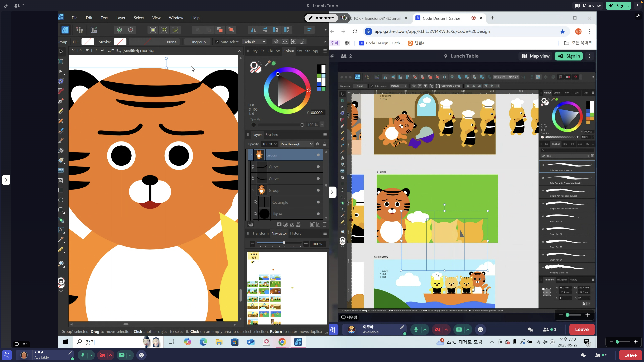The height and width of the screenshot is (362, 644).
Task: Switch to the Brushes tab
Action: tap(272, 135)
